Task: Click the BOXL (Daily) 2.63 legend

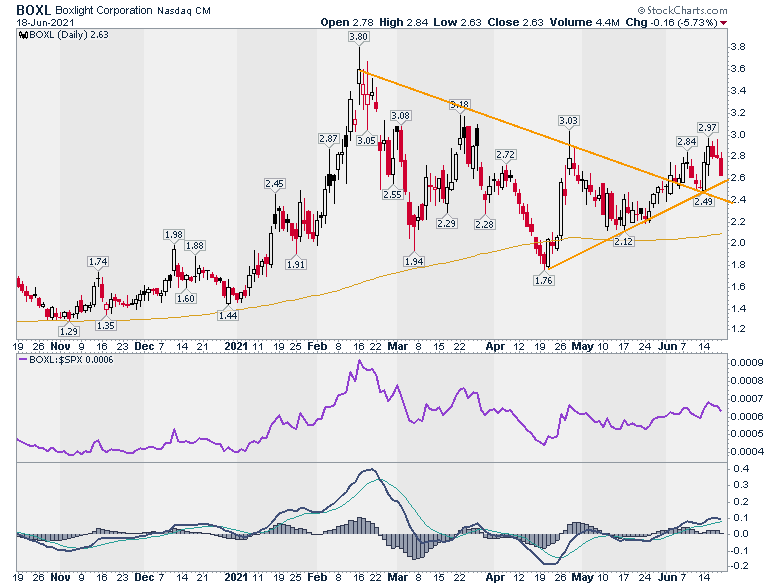Action: point(64,35)
